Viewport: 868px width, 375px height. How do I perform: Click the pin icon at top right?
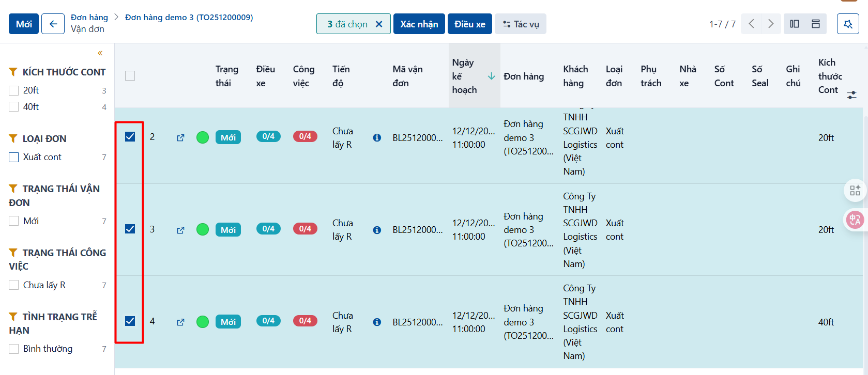(x=848, y=24)
